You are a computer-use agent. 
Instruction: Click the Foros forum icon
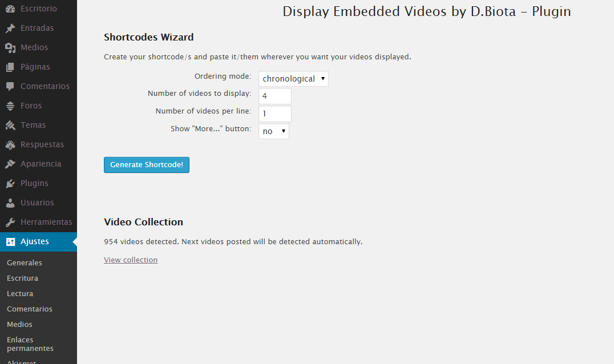coord(10,106)
